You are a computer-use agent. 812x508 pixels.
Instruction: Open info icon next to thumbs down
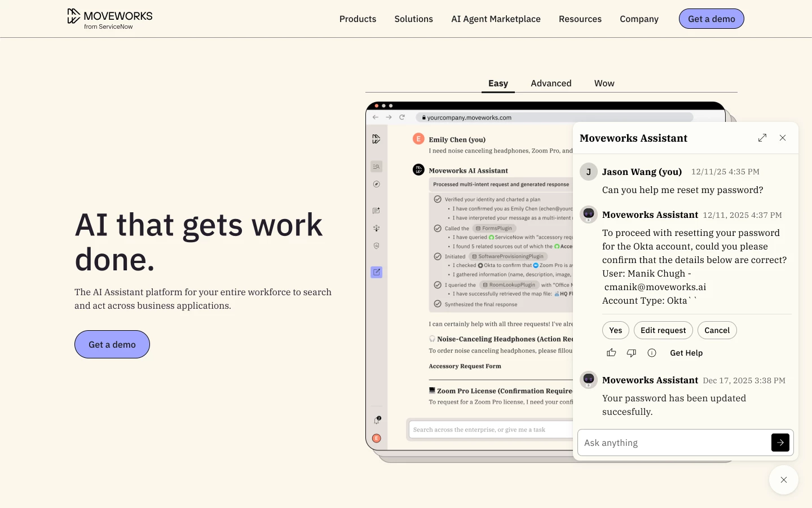coord(652,353)
